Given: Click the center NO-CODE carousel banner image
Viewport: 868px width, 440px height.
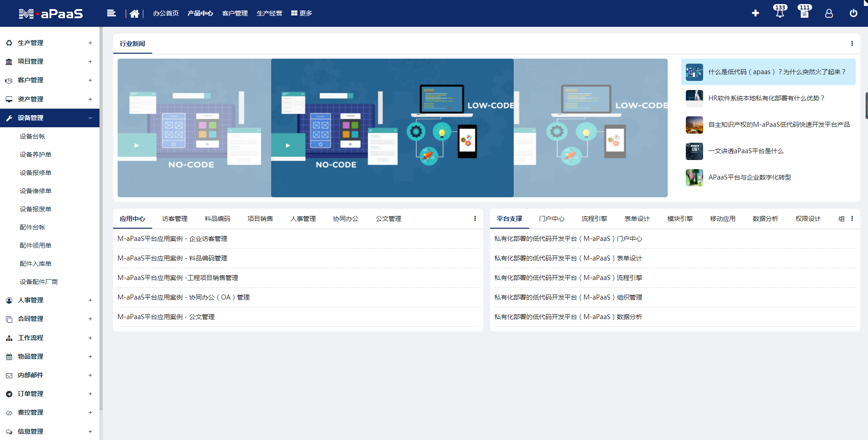Looking at the screenshot, I should coord(392,128).
